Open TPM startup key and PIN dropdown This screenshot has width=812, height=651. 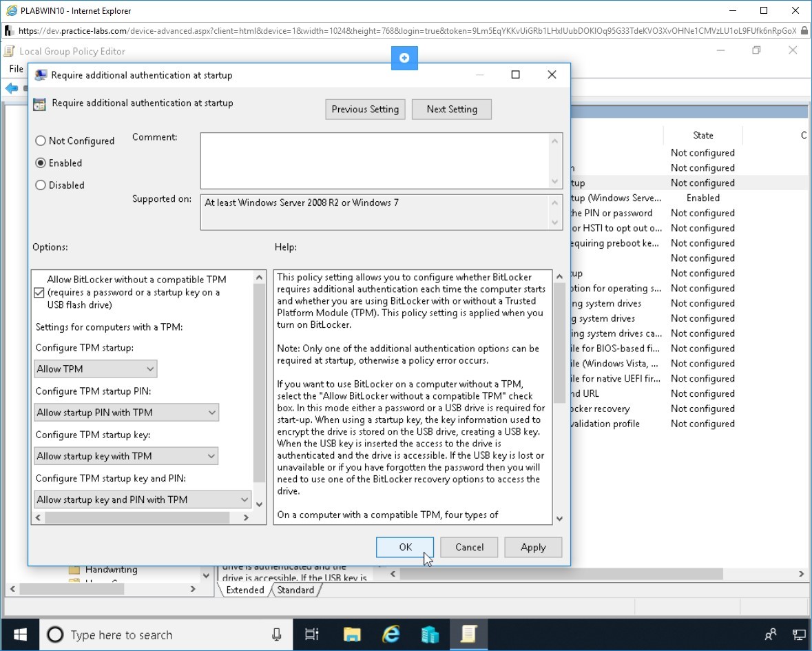tap(143, 499)
